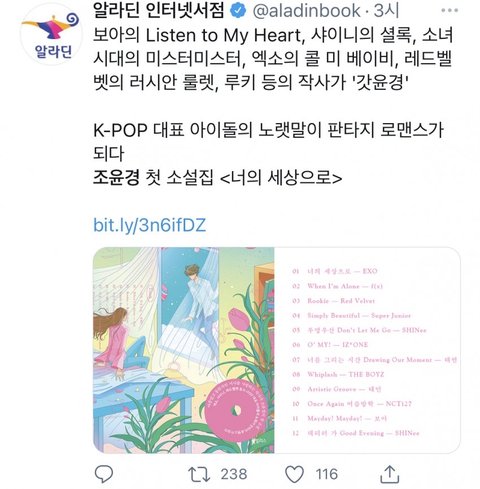Click the Aladin lamp profile avatar
The image size is (480, 489).
coord(52,34)
